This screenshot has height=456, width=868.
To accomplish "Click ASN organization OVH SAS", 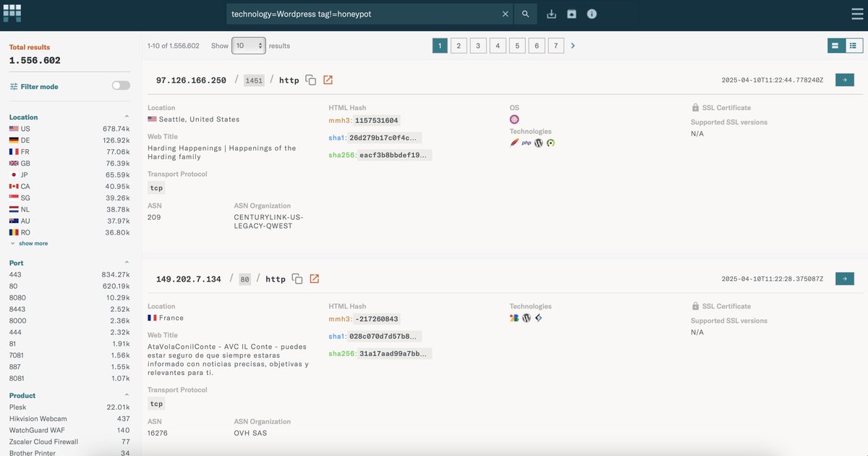I will [x=250, y=434].
